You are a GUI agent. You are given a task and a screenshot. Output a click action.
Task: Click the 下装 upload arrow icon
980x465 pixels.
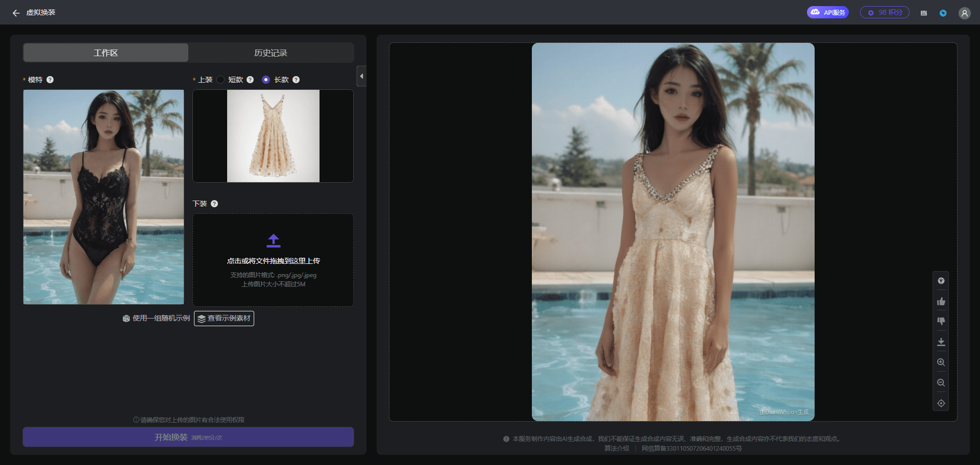[274, 240]
